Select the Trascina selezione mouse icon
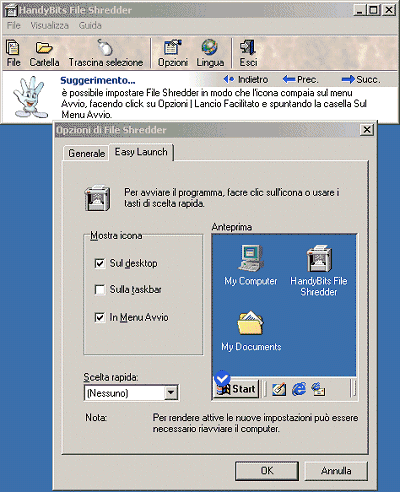Screen dimensions: 400x492 105,47
